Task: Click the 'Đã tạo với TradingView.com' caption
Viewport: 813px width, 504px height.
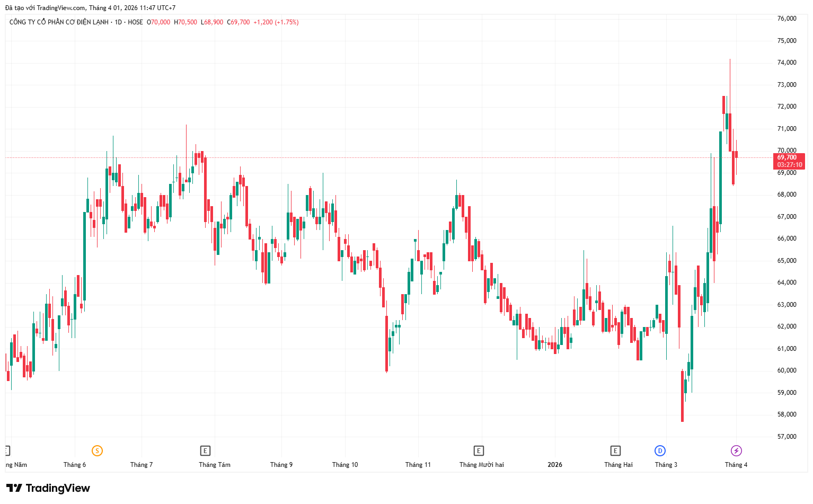Action: 45,8
